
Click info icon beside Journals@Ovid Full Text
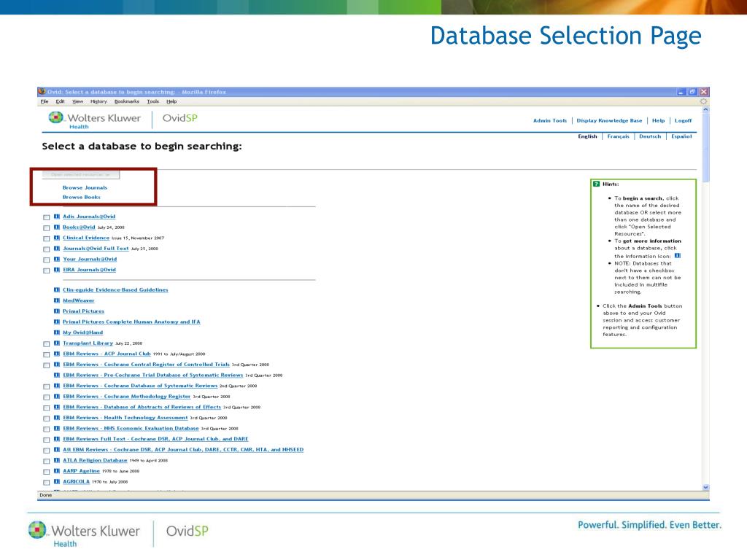click(57, 249)
